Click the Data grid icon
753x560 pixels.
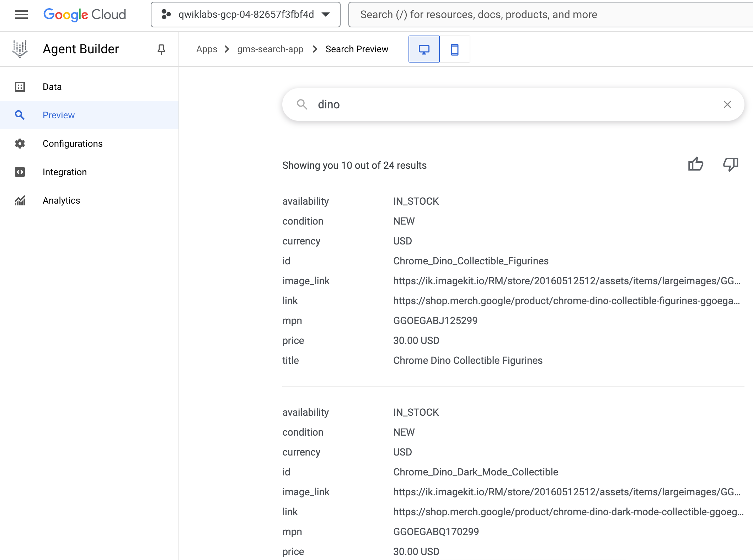[20, 87]
